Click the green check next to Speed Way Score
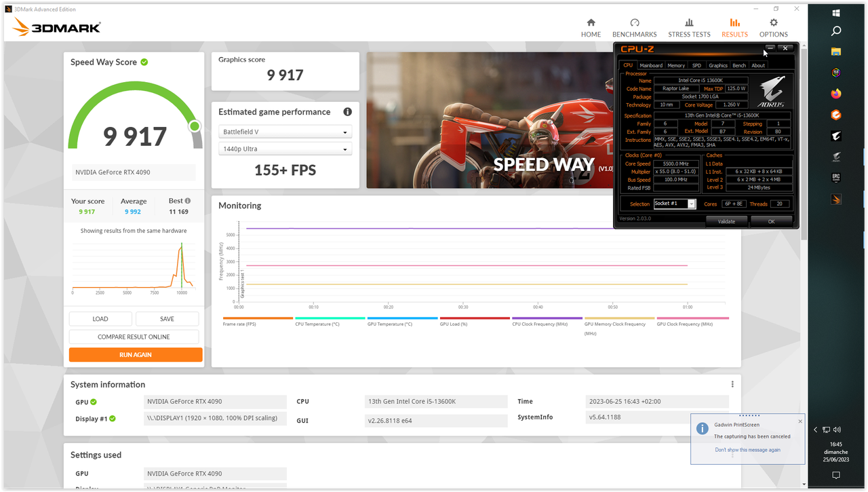868x492 pixels. [144, 62]
